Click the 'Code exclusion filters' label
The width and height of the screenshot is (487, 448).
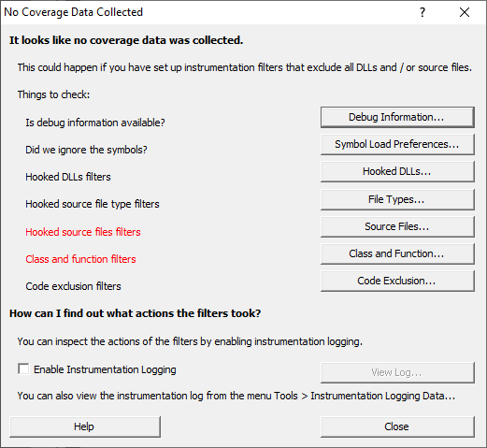pos(73,286)
